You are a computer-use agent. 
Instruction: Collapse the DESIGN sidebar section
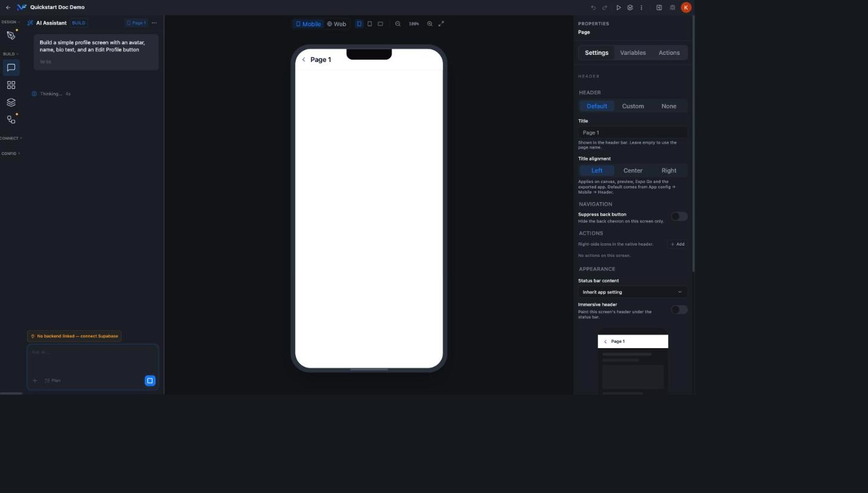pos(10,22)
